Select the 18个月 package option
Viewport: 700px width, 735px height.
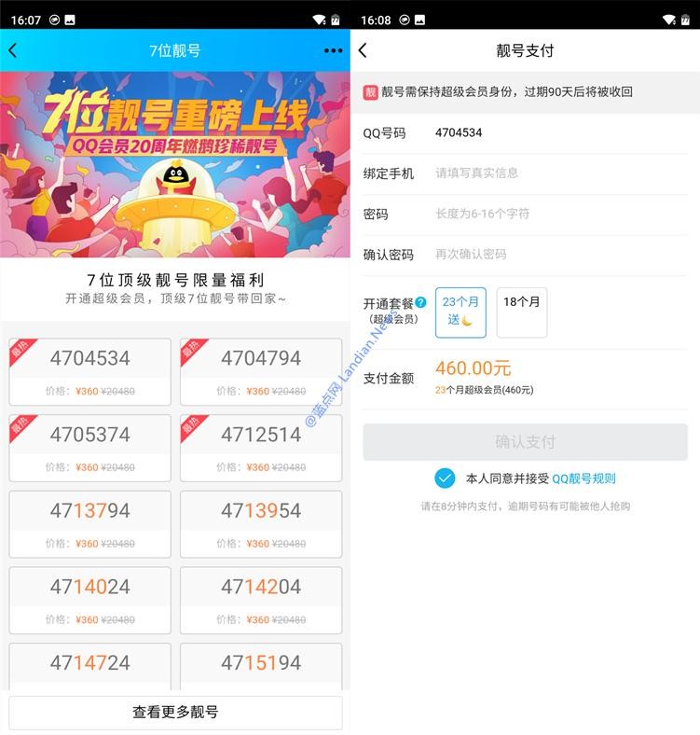521,312
